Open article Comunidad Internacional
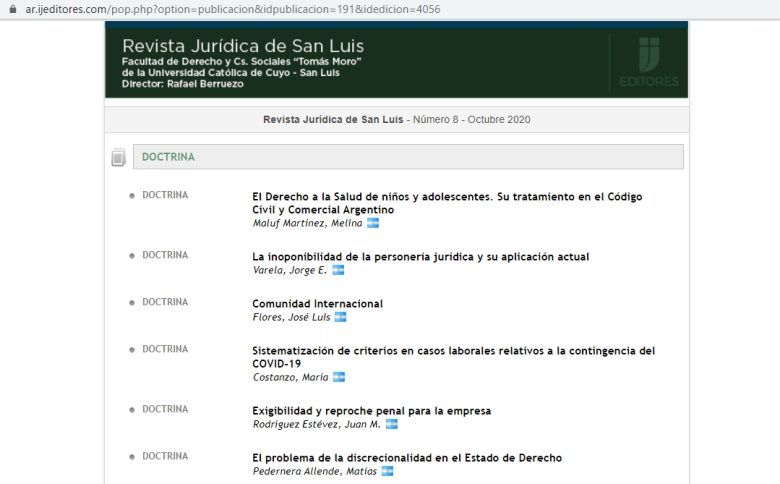780x484 pixels. 317,303
